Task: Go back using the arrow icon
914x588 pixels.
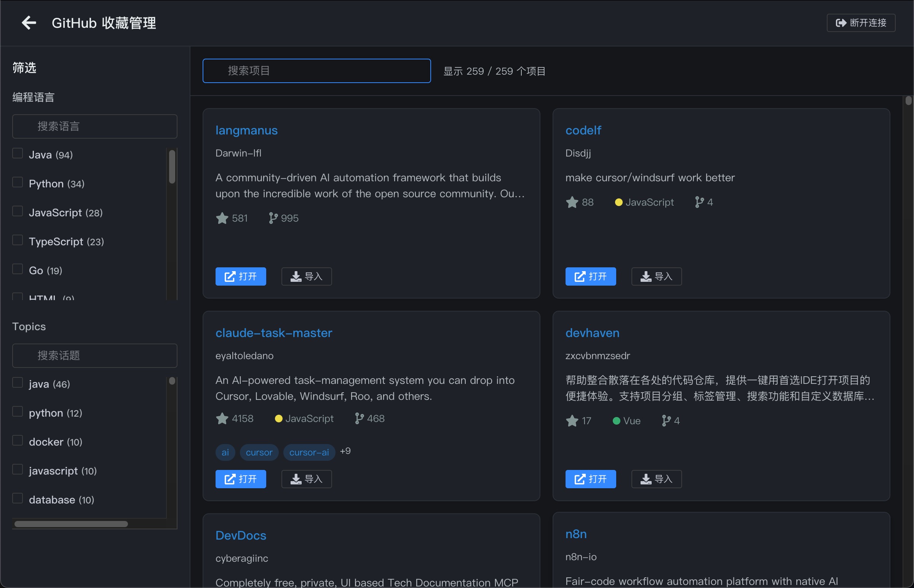Action: click(x=29, y=23)
